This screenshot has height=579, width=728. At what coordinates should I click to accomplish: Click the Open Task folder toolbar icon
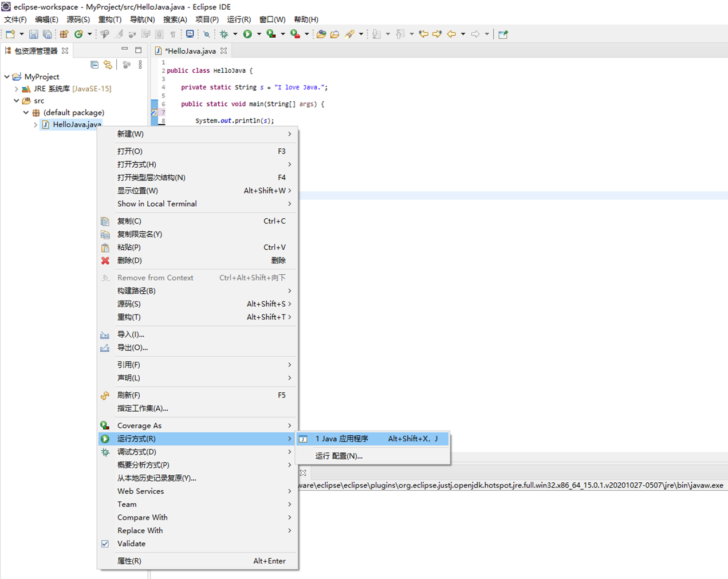point(335,34)
